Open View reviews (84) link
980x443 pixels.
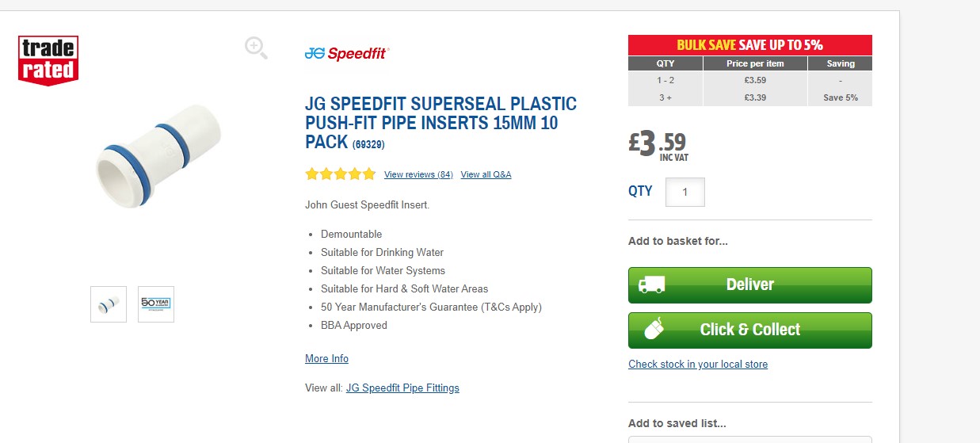click(x=418, y=174)
